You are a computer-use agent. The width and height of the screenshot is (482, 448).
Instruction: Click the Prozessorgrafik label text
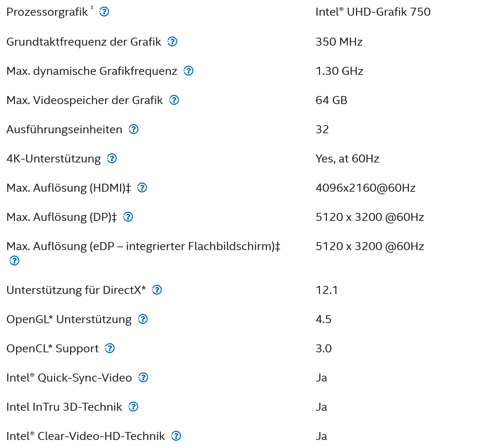[x=47, y=12]
